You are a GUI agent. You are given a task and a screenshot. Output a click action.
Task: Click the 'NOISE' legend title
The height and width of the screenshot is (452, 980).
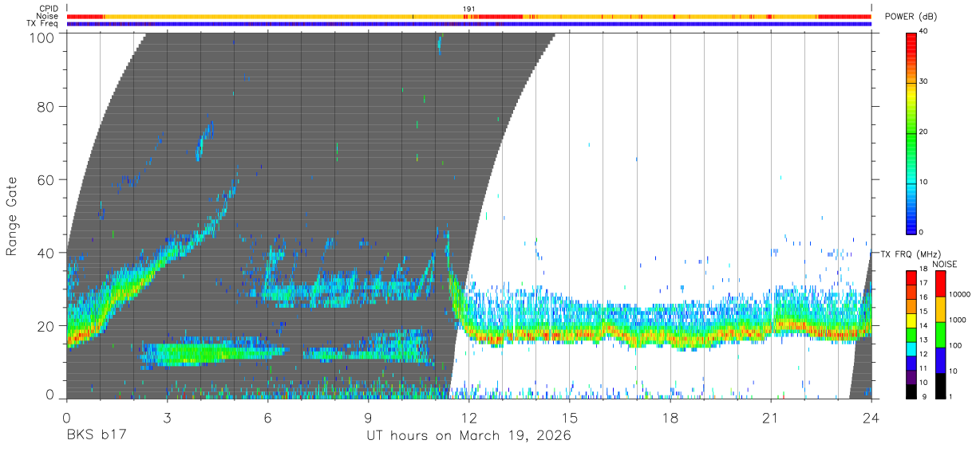tap(944, 264)
